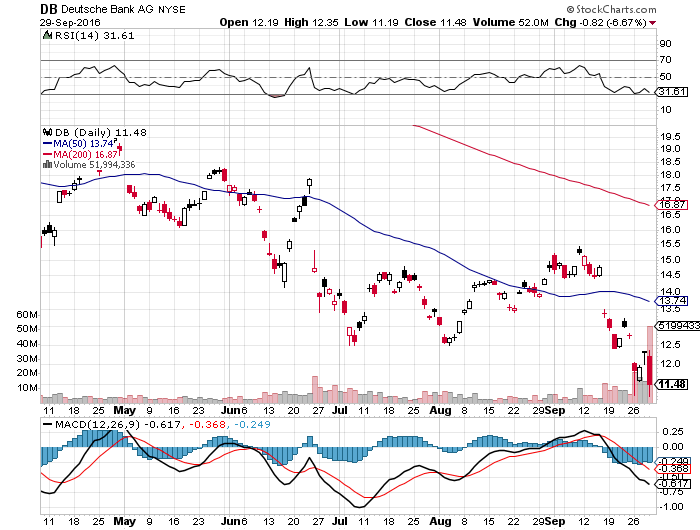
Task: Click the MA(200) 16.87 legend text
Action: click(85, 154)
